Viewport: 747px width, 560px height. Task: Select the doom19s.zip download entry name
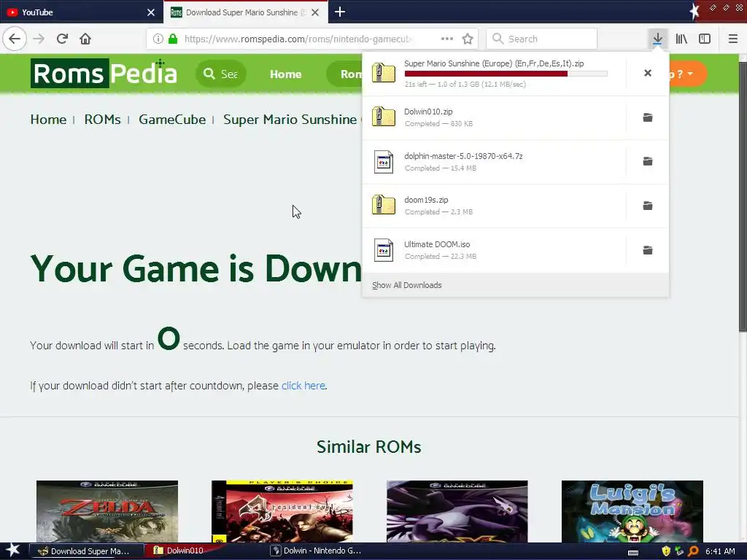point(426,200)
